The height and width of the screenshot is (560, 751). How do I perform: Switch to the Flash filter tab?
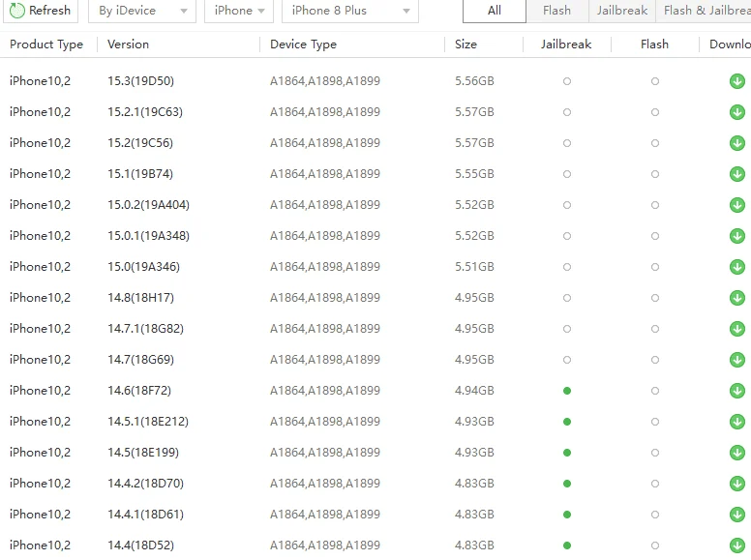pyautogui.click(x=557, y=11)
